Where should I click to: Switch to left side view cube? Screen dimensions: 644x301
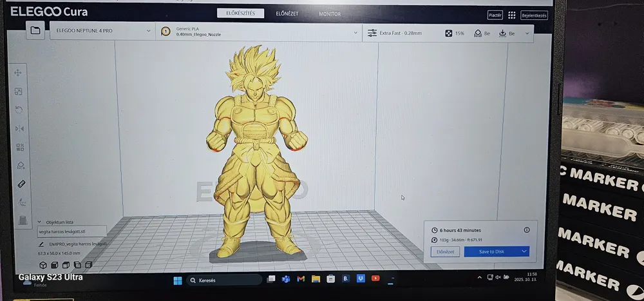pyautogui.click(x=77, y=265)
